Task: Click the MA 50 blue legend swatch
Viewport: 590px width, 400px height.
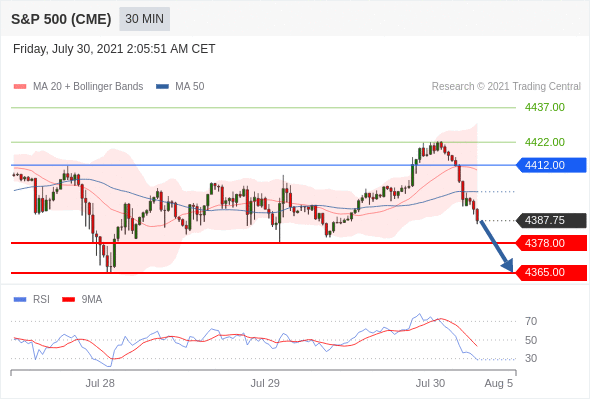Action: (x=162, y=87)
